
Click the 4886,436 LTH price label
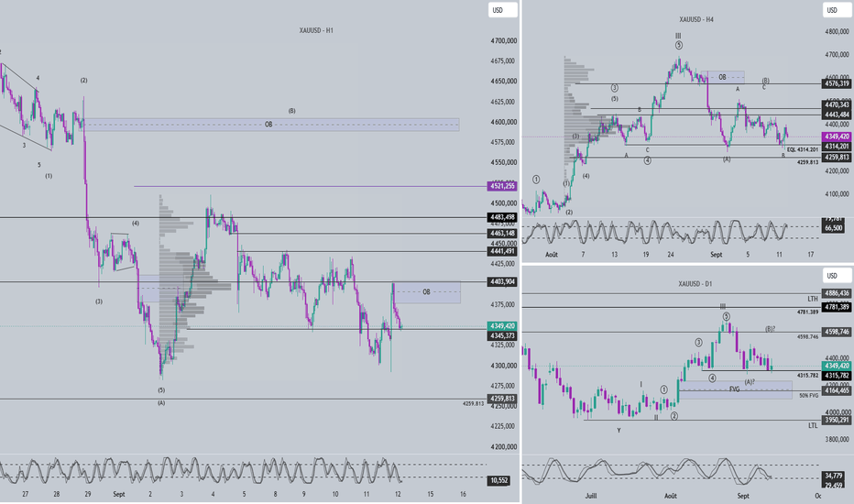click(837, 293)
